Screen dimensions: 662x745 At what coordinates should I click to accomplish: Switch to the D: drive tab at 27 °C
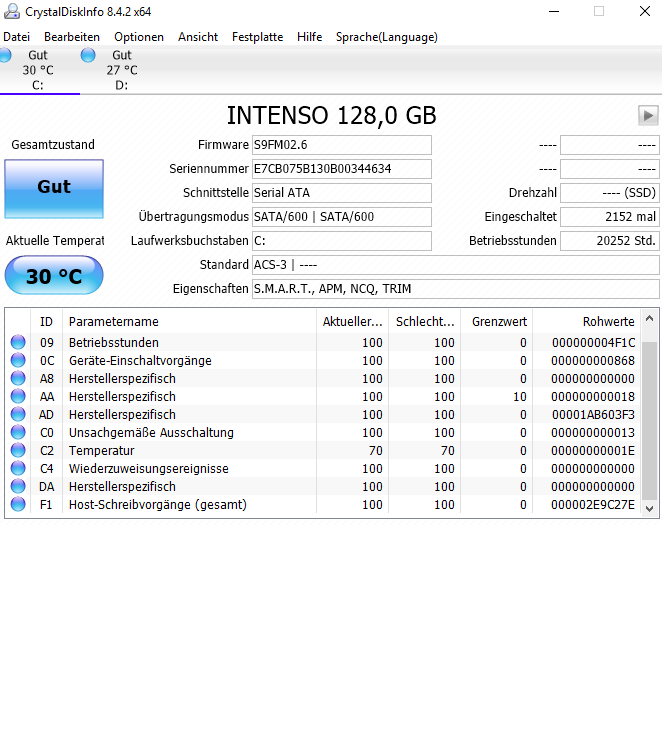point(122,70)
